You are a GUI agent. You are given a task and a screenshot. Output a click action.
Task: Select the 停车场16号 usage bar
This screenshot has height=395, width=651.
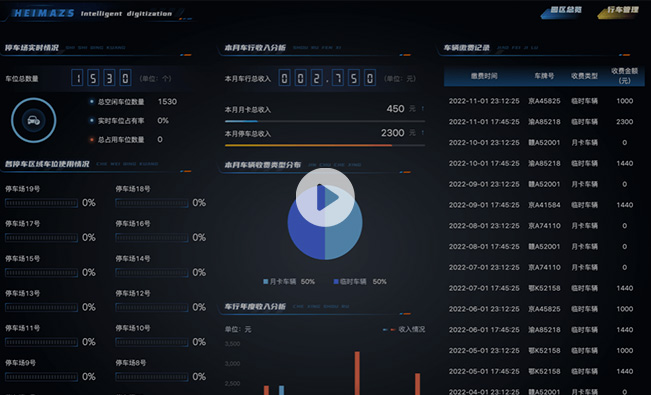click(x=152, y=238)
